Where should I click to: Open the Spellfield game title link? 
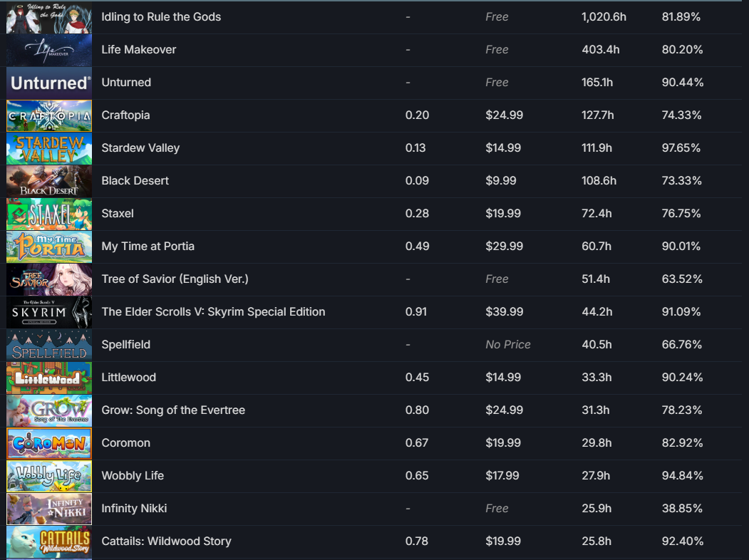point(125,345)
